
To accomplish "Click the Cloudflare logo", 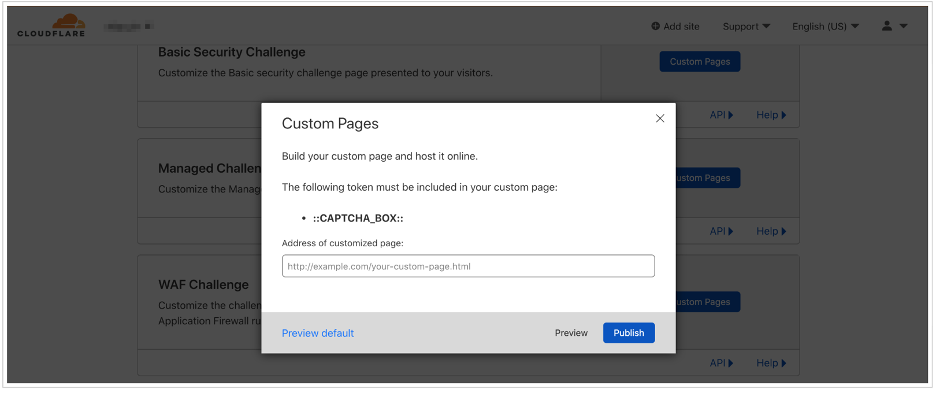I will pos(51,25).
